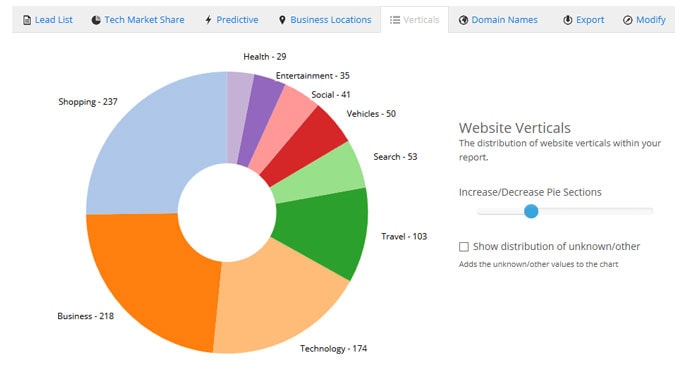686x366 pixels.
Task: Click the Business Locations map pin icon
Action: click(282, 20)
